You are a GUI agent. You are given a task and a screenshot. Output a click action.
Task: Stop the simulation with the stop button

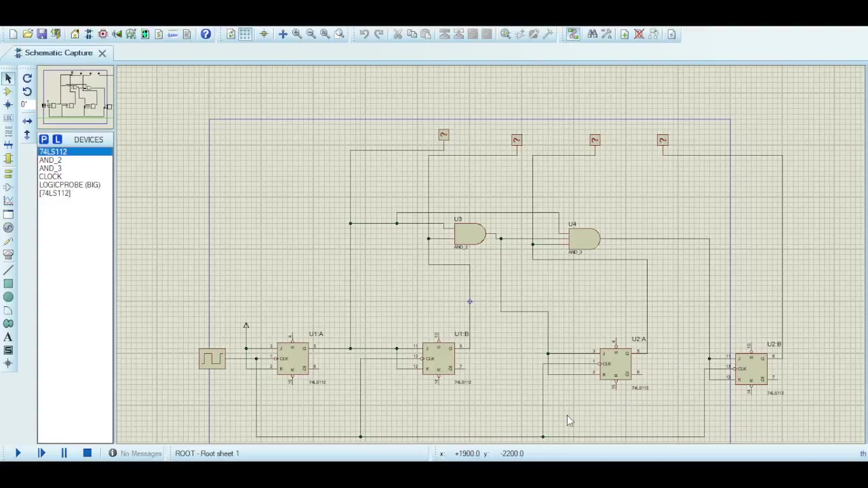point(87,453)
